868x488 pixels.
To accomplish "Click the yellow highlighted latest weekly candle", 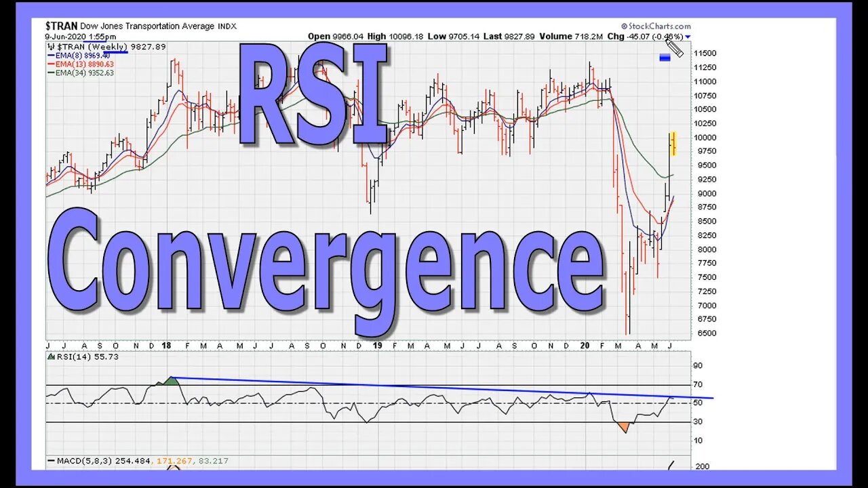I will 673,143.
